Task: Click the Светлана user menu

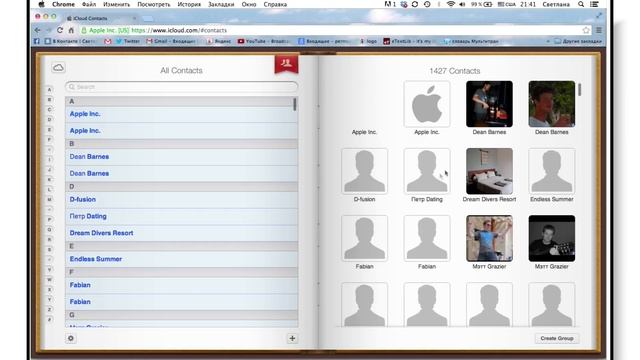Action: point(556,4)
